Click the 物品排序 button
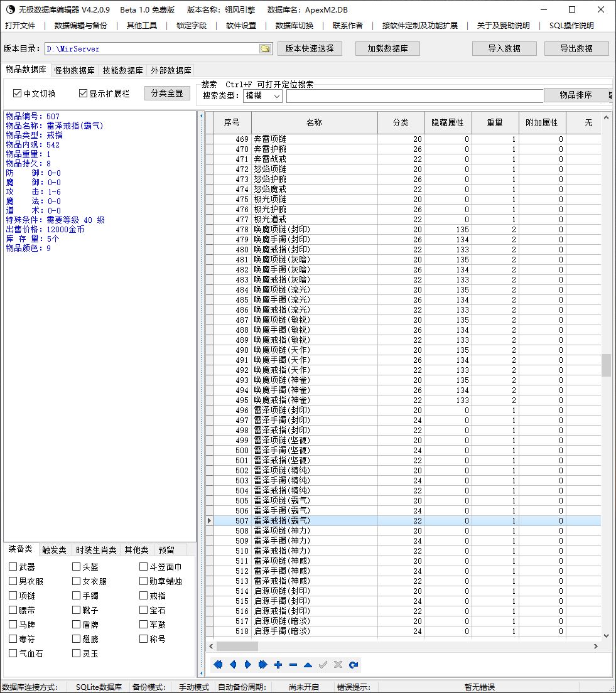 [575, 95]
